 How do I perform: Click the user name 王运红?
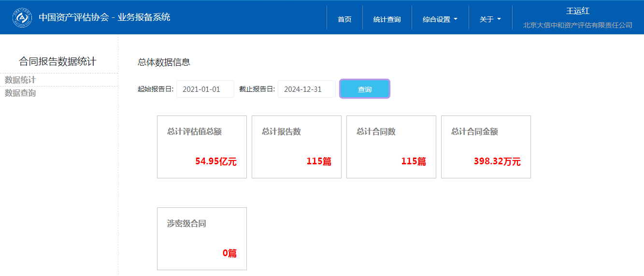click(x=577, y=11)
